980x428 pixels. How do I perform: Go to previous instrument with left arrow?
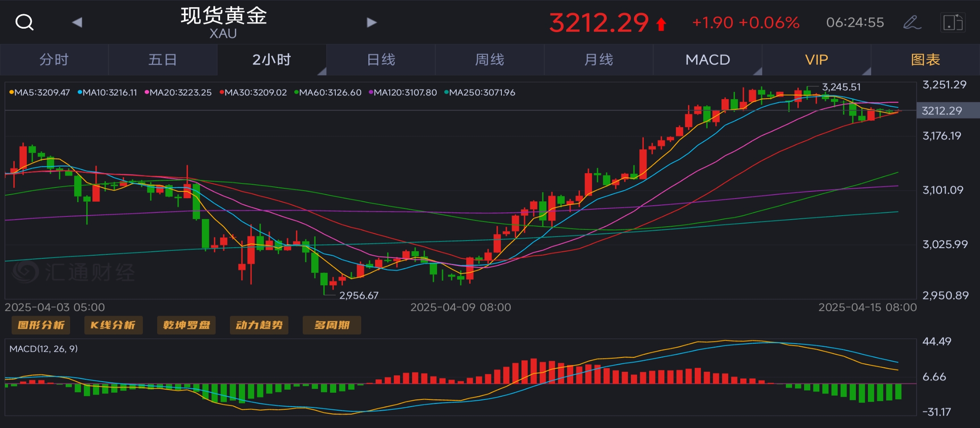[77, 22]
